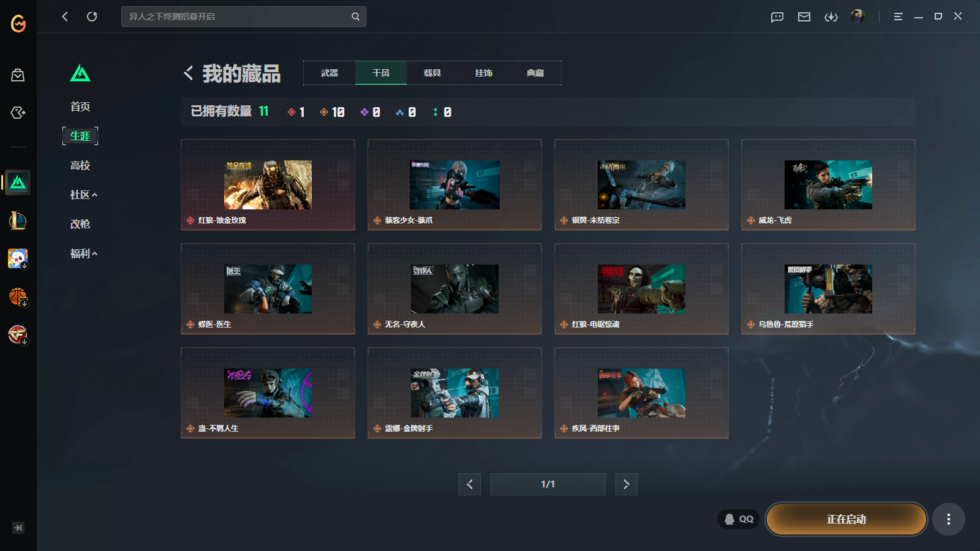The image size is (980, 551).
Task: Switch to the 载具 tab
Action: [x=432, y=73]
